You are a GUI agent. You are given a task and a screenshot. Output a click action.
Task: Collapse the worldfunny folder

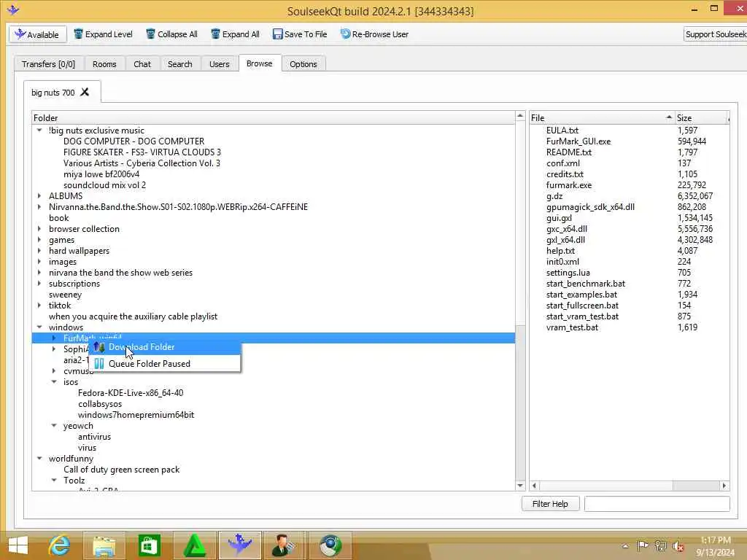(39, 459)
